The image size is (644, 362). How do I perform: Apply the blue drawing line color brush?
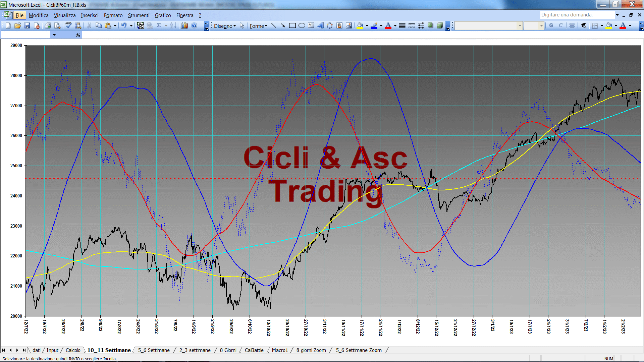(374, 25)
